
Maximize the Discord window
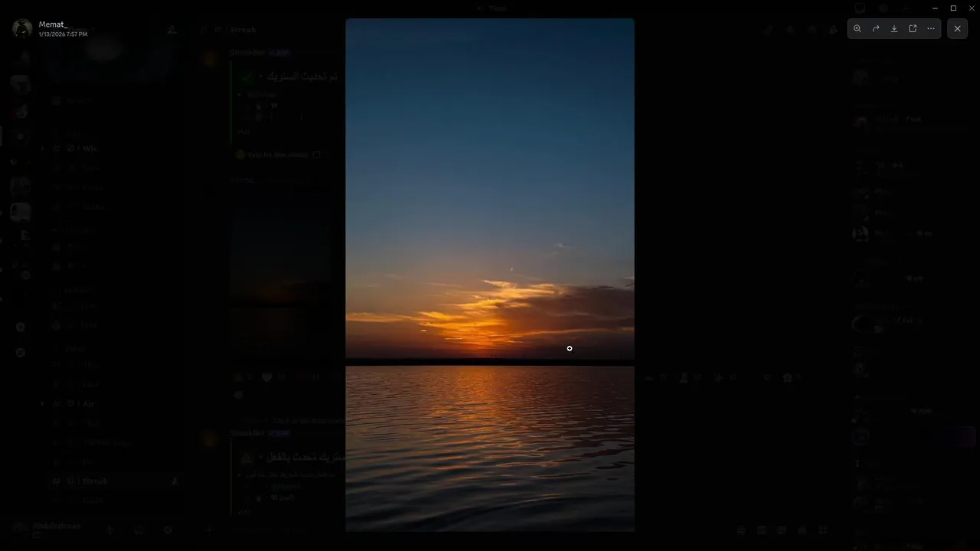coord(953,8)
